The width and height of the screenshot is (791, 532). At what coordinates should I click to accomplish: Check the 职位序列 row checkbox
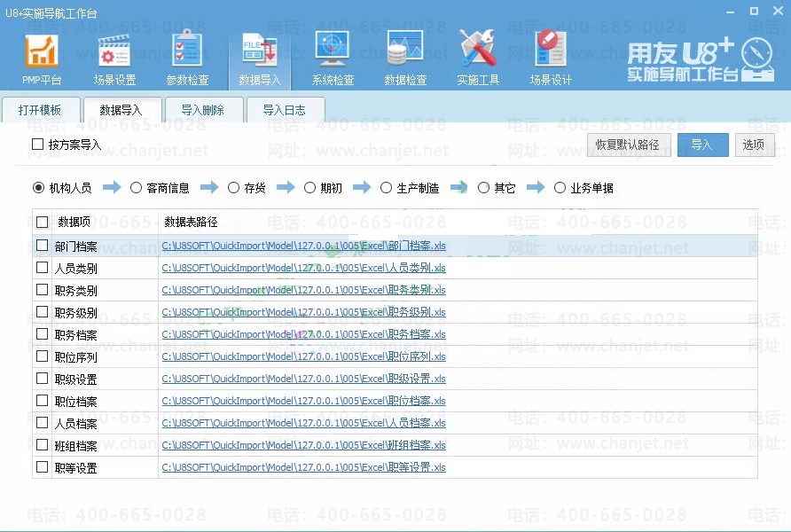(x=43, y=356)
